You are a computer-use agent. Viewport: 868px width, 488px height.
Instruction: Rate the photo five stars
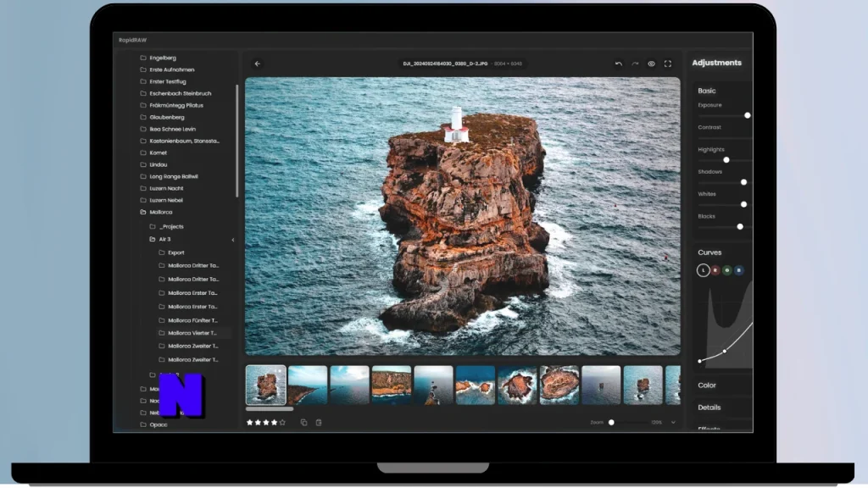[282, 422]
